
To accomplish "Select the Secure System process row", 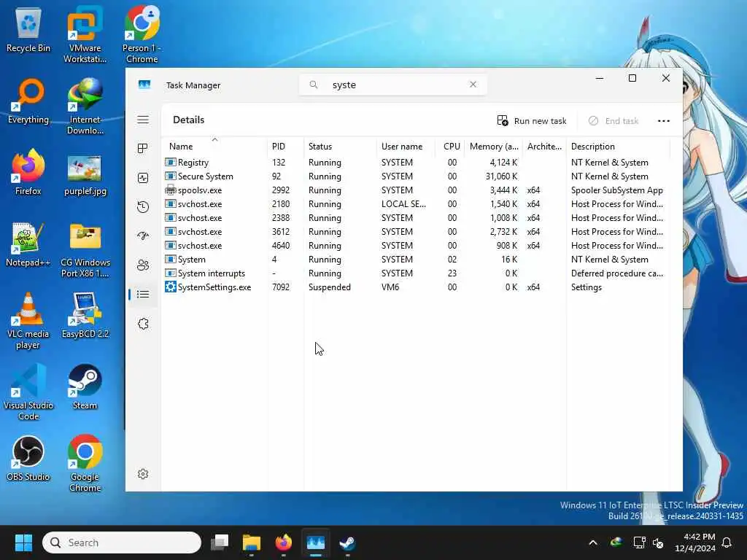I will click(417, 176).
